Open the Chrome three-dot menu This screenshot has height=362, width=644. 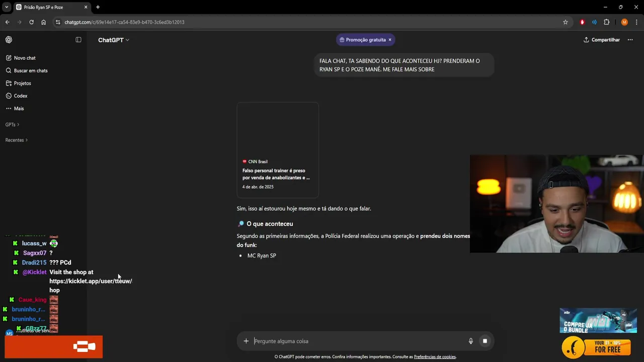[x=636, y=22]
